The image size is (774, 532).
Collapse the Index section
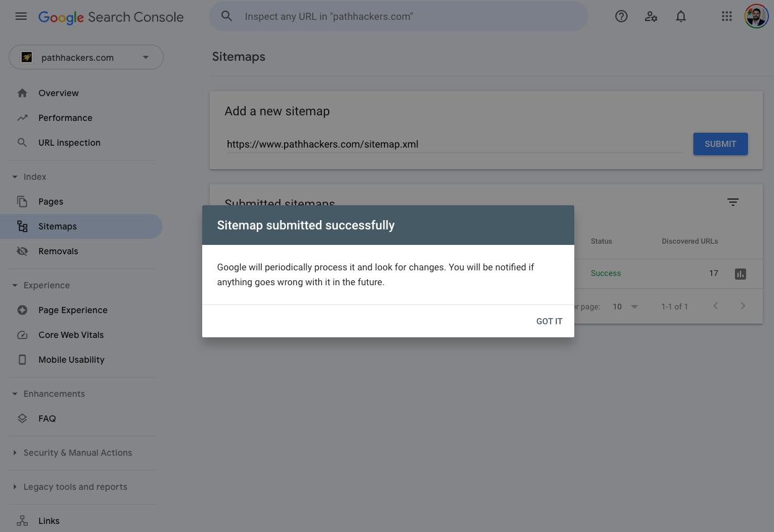(15, 177)
